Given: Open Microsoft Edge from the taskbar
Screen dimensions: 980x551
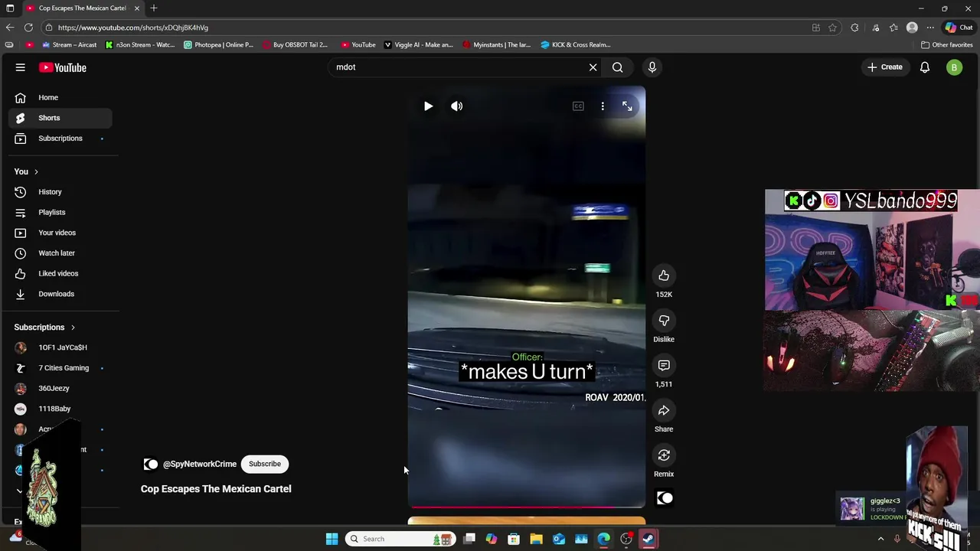Looking at the screenshot, I should pos(603,539).
